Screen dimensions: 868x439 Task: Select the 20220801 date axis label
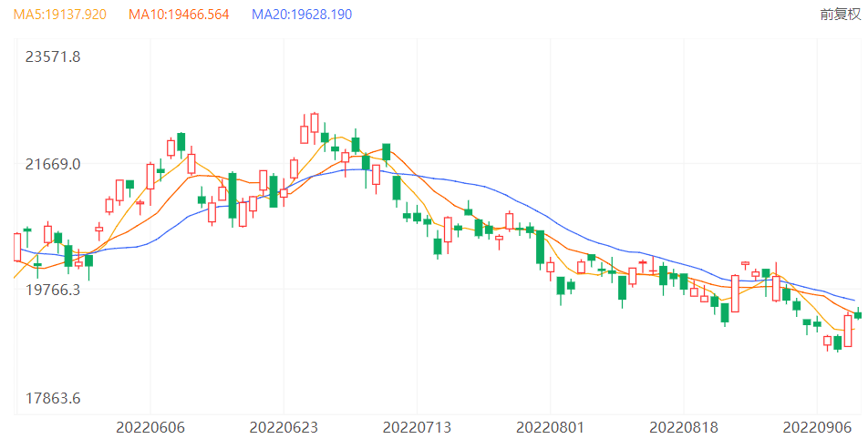pos(551,427)
